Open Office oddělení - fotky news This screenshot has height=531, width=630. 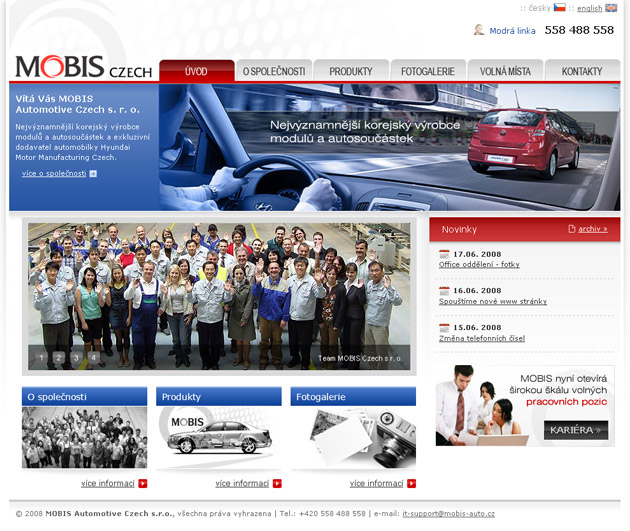coord(479,264)
